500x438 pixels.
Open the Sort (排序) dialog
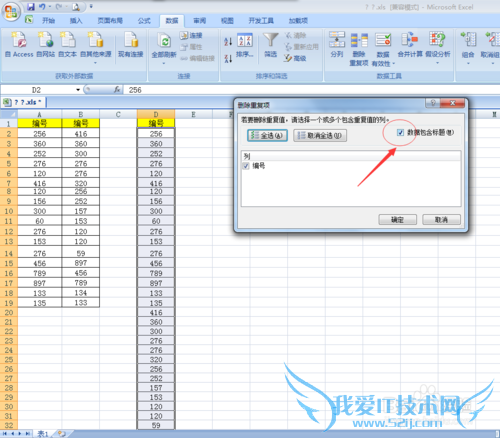click(x=245, y=45)
